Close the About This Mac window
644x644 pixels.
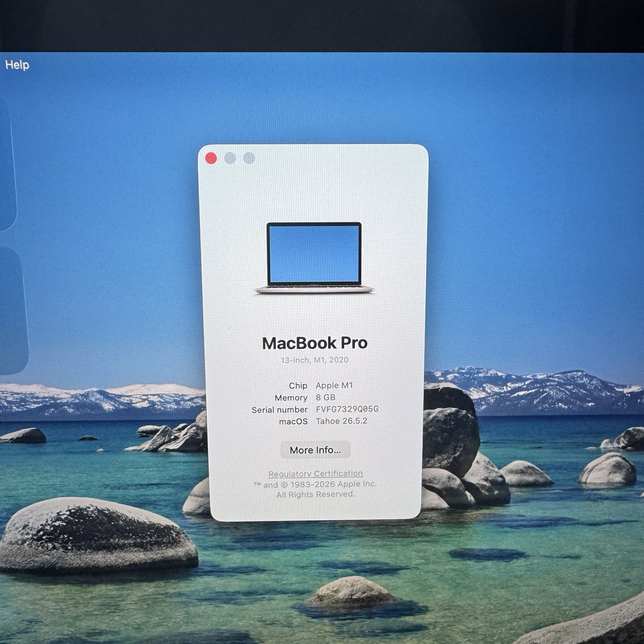pyautogui.click(x=211, y=158)
